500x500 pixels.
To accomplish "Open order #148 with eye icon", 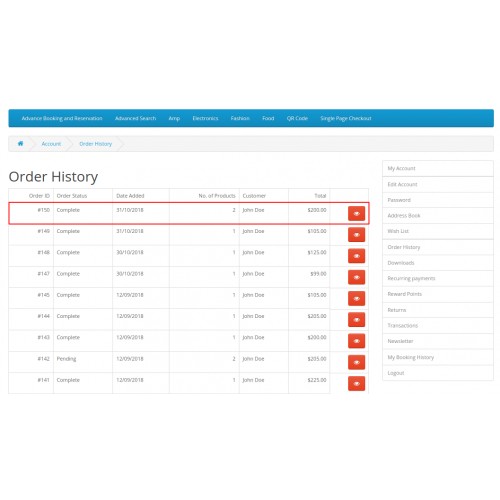I will coord(356,256).
